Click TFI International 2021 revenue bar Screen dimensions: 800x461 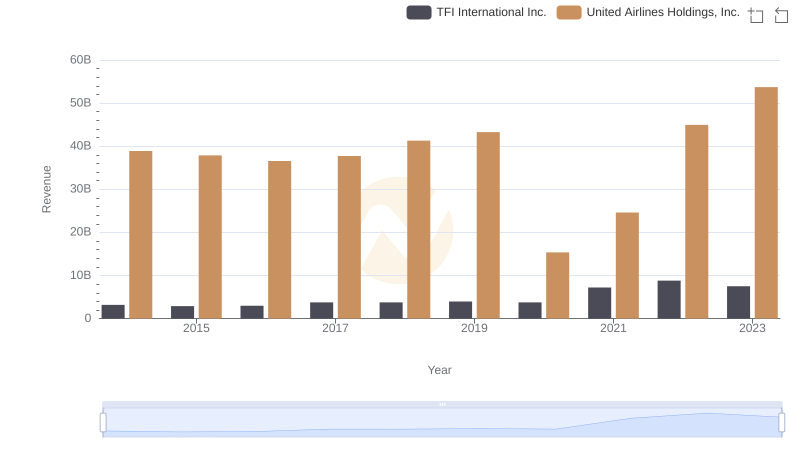tap(599, 303)
